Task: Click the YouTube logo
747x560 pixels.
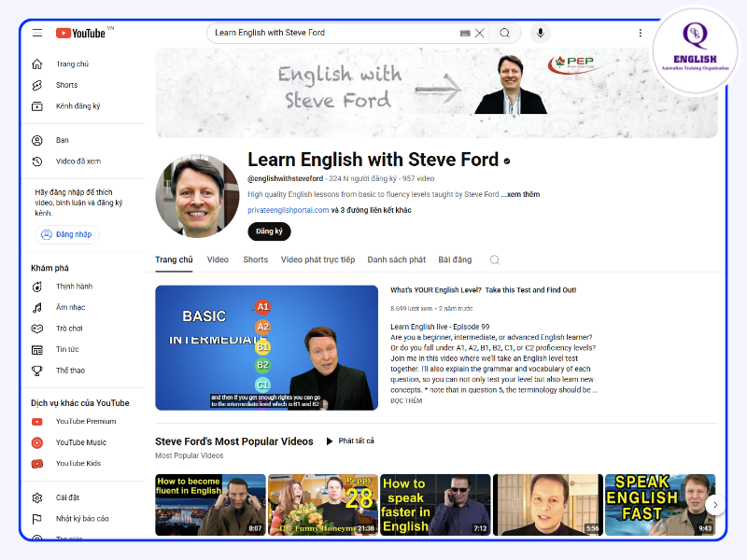Action: (80, 33)
